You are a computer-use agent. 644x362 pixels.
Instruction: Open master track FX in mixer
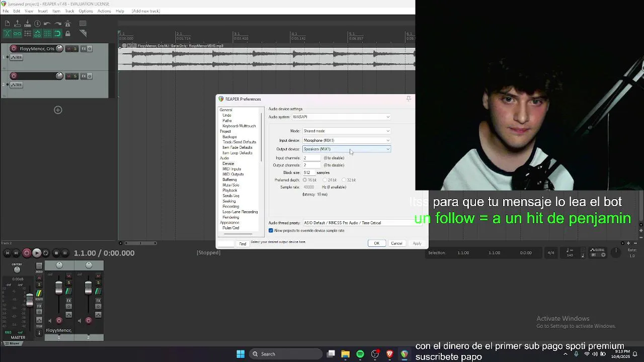tap(39, 306)
